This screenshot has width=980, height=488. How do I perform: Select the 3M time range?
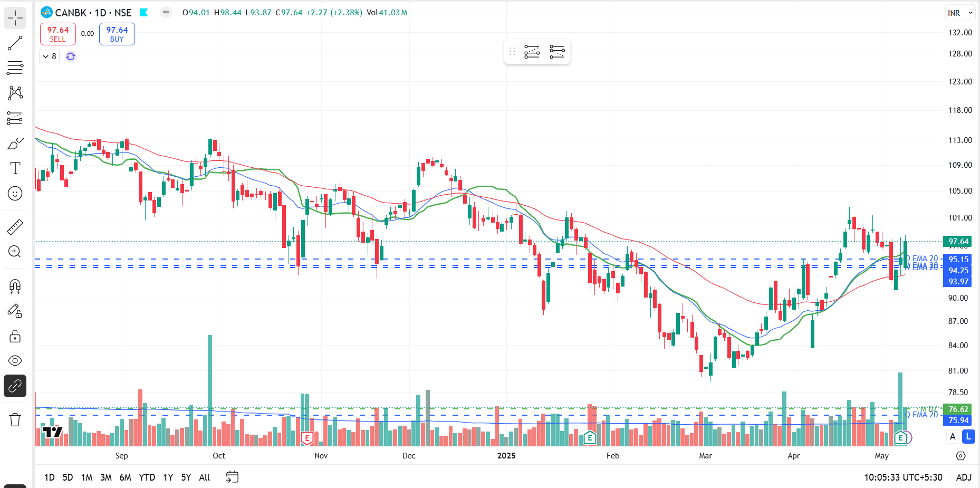coord(106,477)
